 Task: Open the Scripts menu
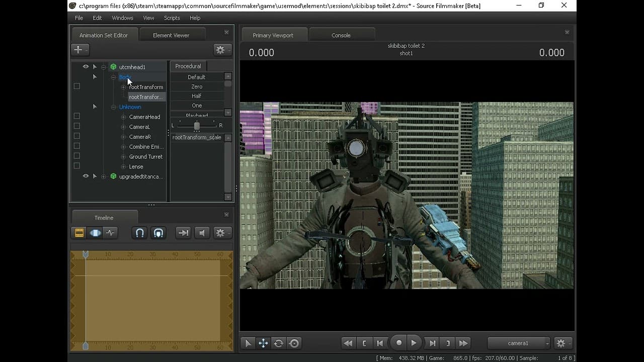click(x=172, y=18)
